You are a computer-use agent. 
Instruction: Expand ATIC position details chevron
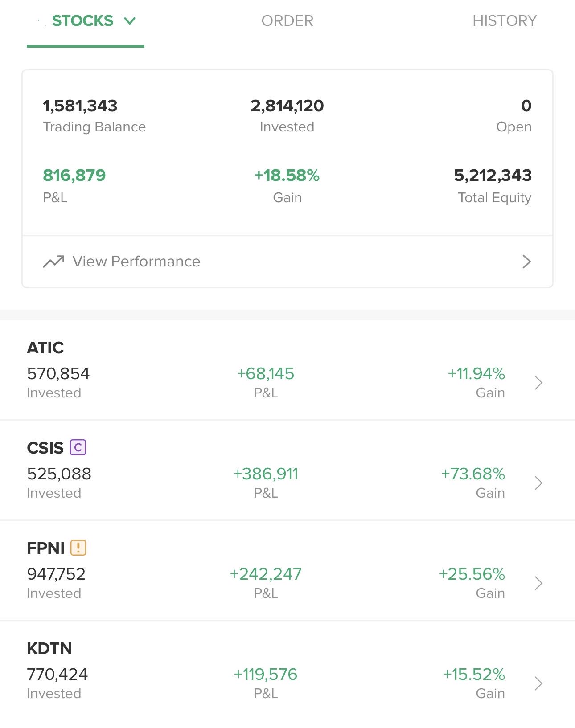coord(538,383)
